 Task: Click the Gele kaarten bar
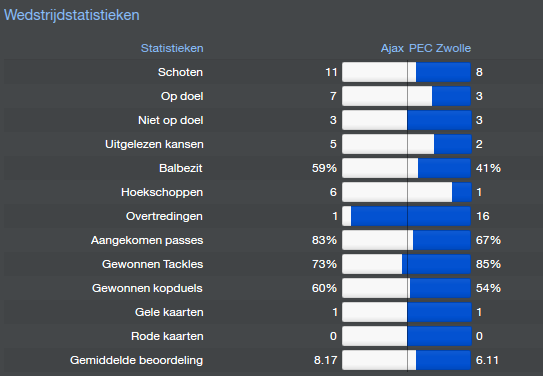(407, 312)
